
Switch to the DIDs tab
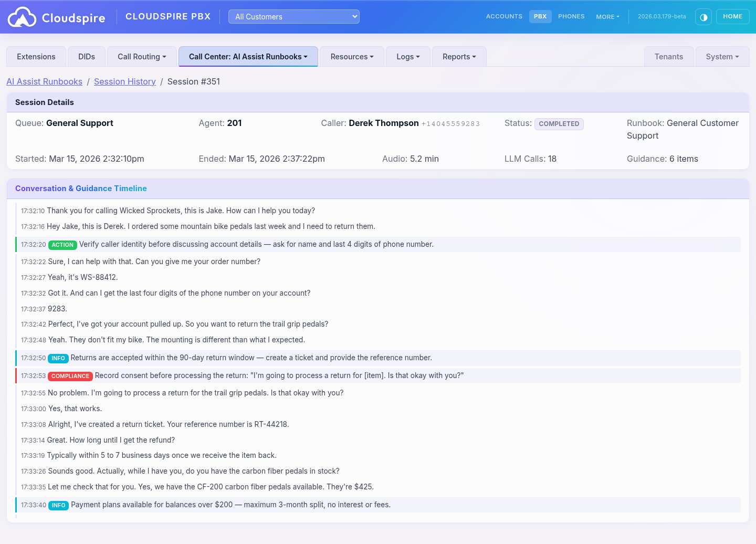pyautogui.click(x=86, y=56)
